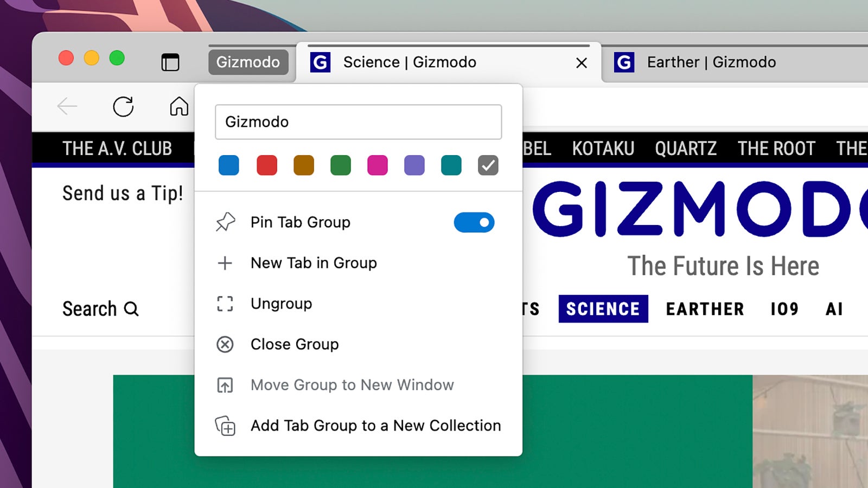Switch to the Earther | Gizmodo tab
868x488 pixels.
(x=710, y=62)
